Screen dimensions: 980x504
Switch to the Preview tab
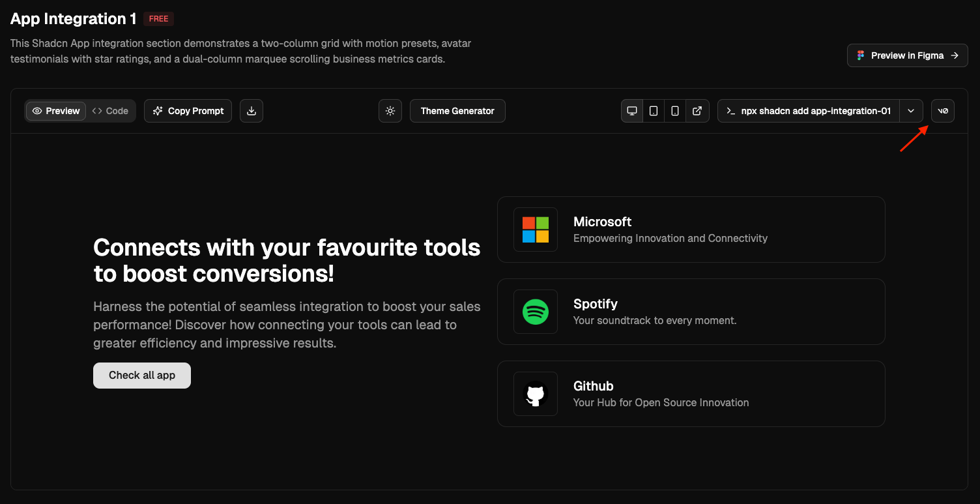[x=56, y=111]
